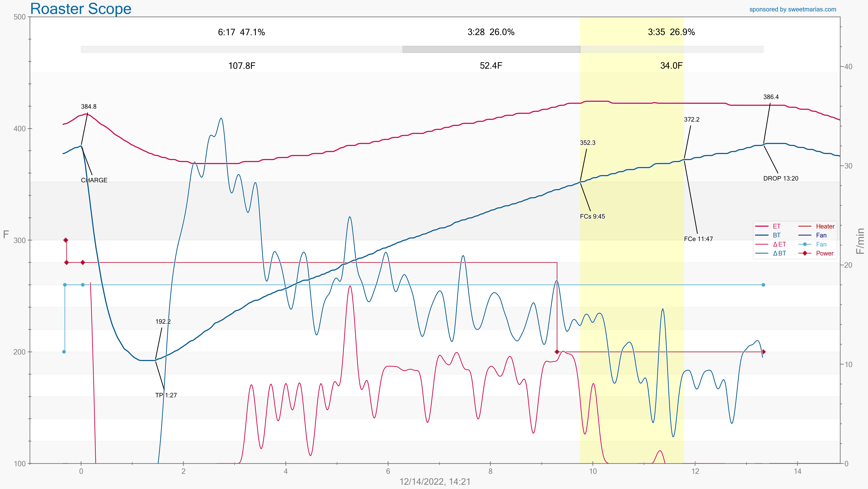Click the red Power diamond at 300 level
This screenshot has height=489, width=868.
[x=66, y=240]
